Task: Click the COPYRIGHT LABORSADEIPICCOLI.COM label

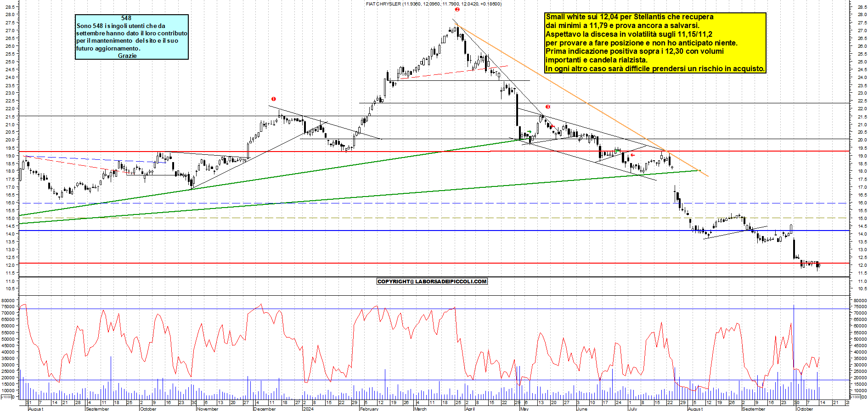Action: (x=432, y=282)
